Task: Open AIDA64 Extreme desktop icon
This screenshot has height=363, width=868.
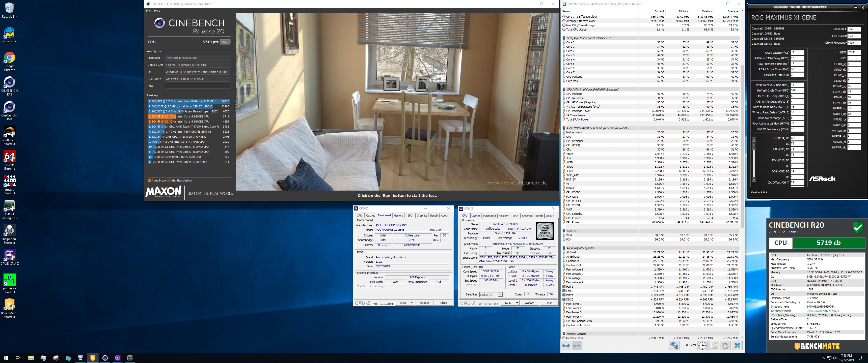Action: pos(9,160)
